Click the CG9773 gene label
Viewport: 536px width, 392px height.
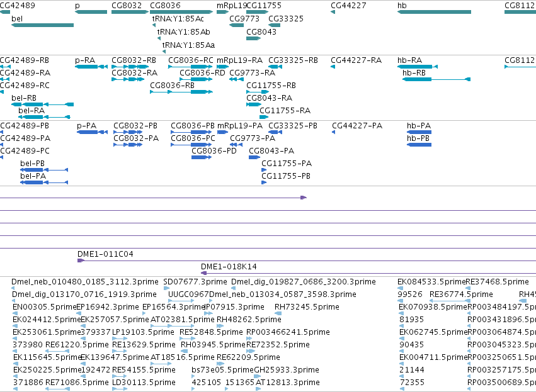pos(244,18)
